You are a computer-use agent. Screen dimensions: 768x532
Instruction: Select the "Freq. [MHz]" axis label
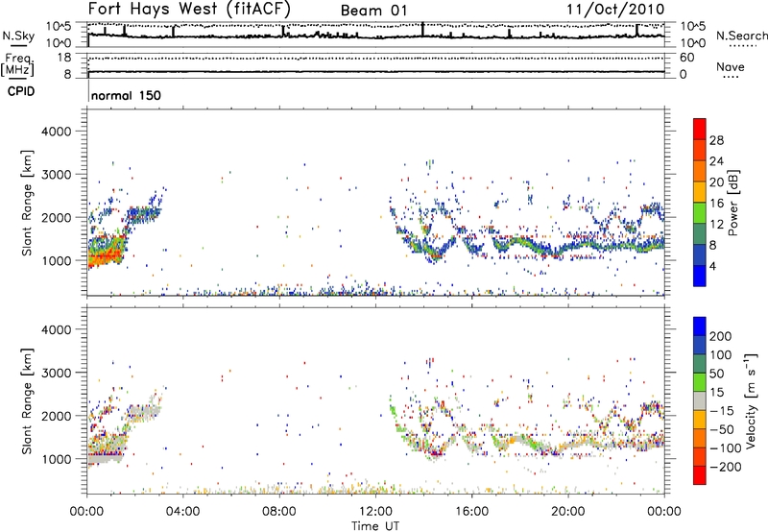coord(17,65)
